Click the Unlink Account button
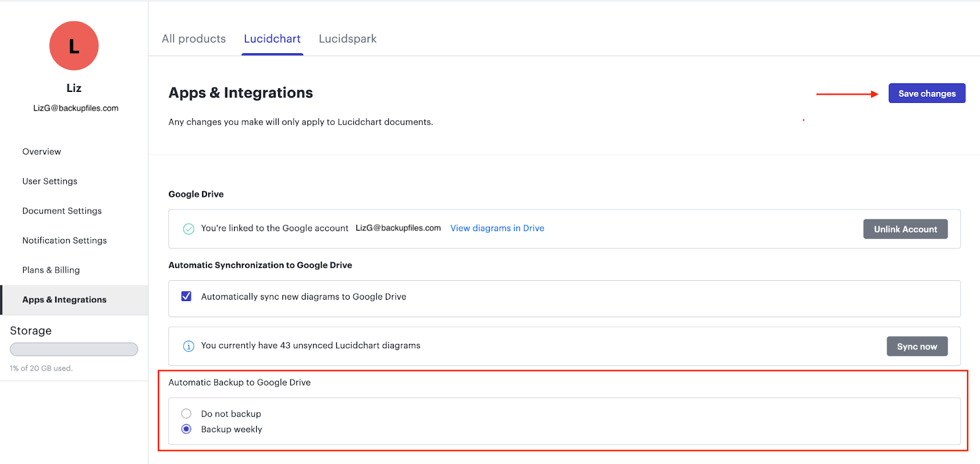Image resolution: width=980 pixels, height=464 pixels. coord(905,229)
